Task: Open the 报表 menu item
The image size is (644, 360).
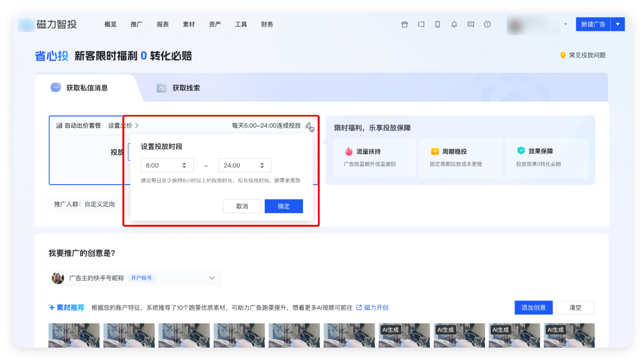Action: (163, 24)
